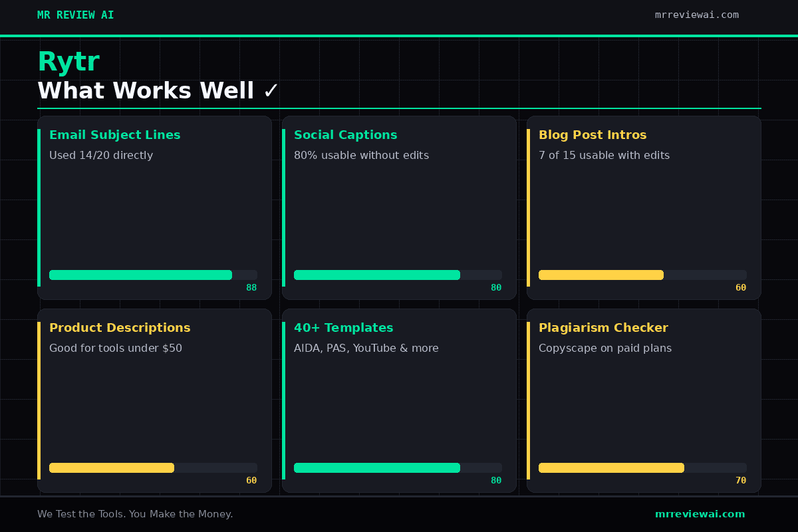Image resolution: width=798 pixels, height=532 pixels.
Task: Select the 40+ Templates card title
Action: pos(344,328)
